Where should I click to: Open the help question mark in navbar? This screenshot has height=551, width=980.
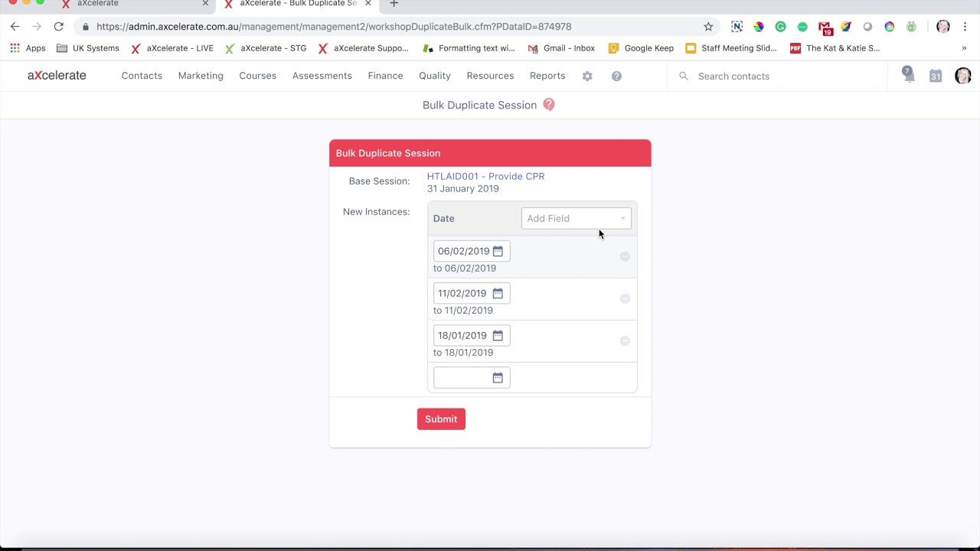(616, 76)
